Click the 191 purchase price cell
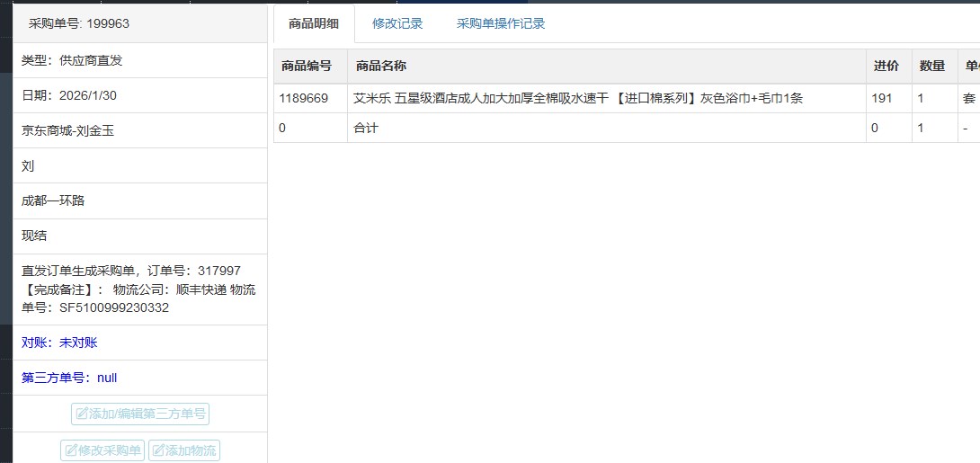Screen dimensions: 980x463 pyautogui.click(x=881, y=99)
